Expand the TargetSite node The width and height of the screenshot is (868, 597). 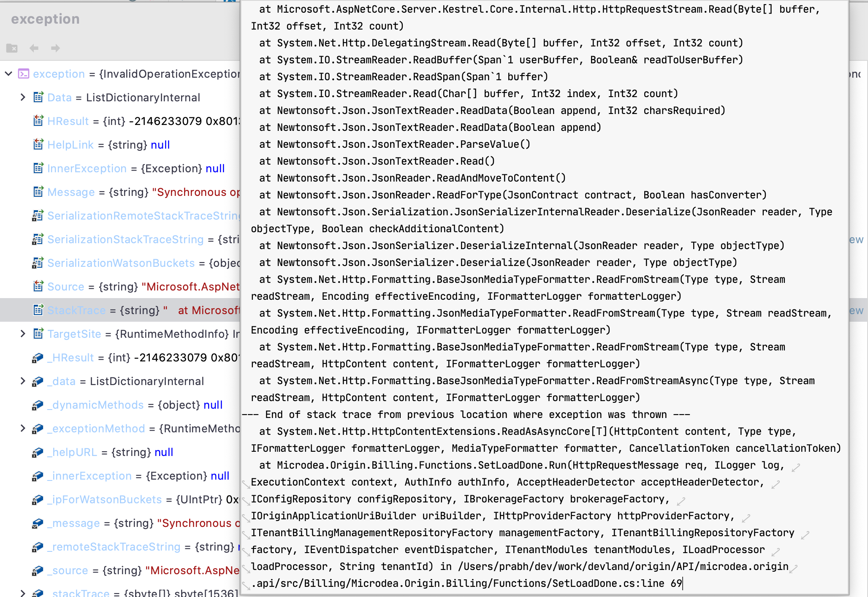(x=22, y=334)
